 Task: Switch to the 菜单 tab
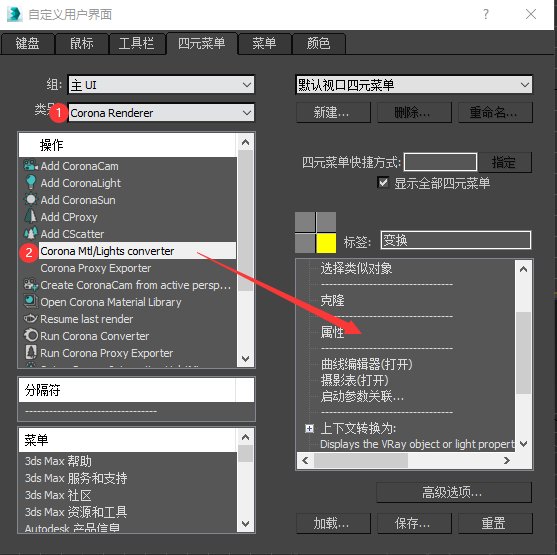click(x=264, y=44)
